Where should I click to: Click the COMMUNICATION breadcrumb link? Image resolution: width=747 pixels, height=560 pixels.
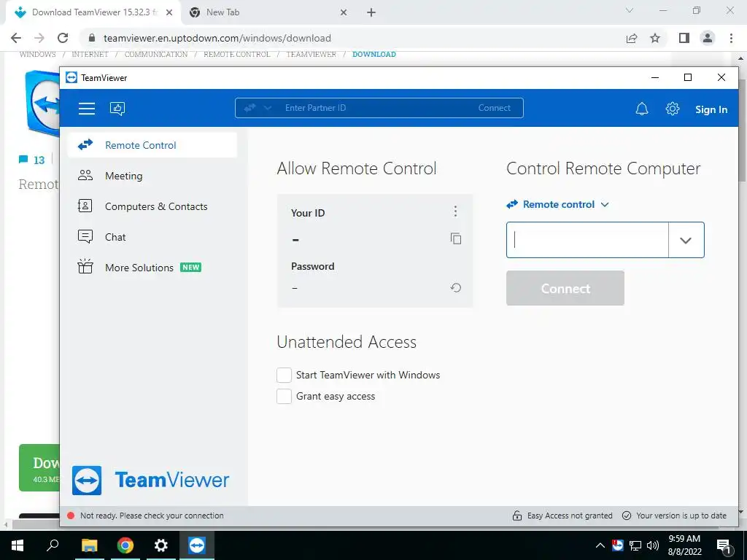[x=156, y=54]
